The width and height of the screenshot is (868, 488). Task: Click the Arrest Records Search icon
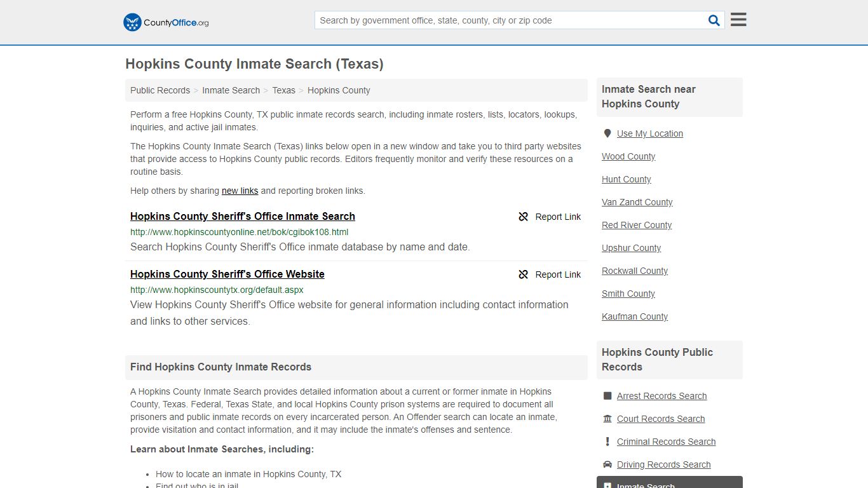pos(607,396)
